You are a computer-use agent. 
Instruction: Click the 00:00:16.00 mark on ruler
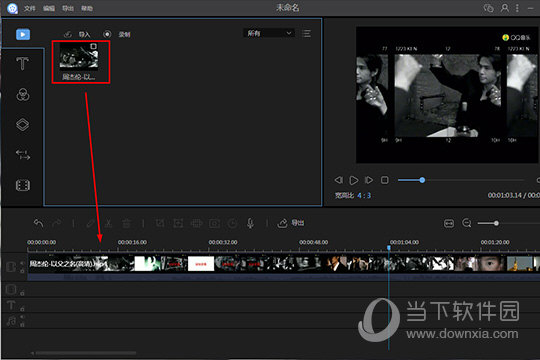pos(132,242)
